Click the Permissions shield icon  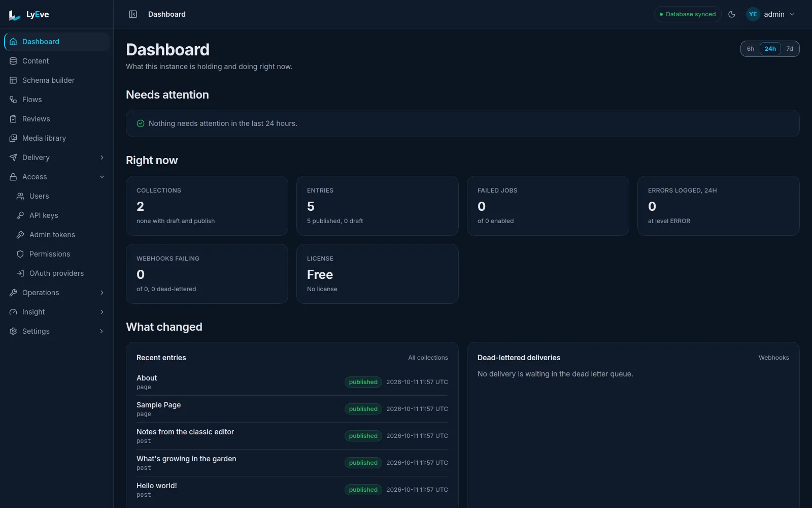[x=20, y=254]
